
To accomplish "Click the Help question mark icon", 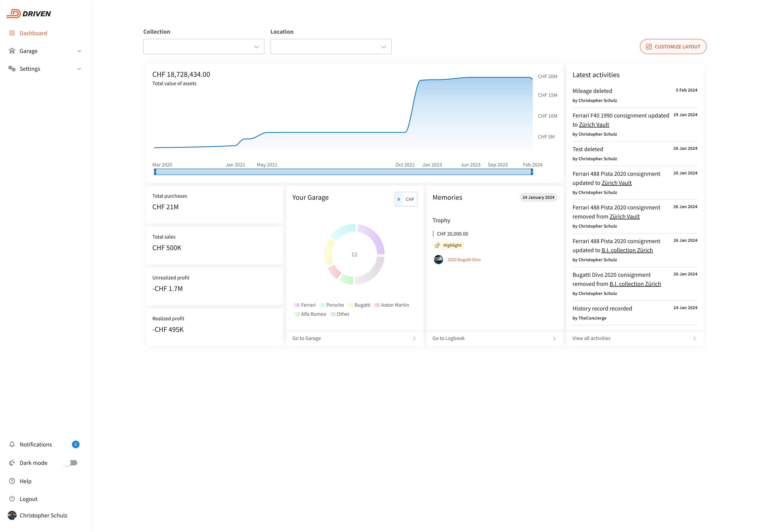I will 12,481.
